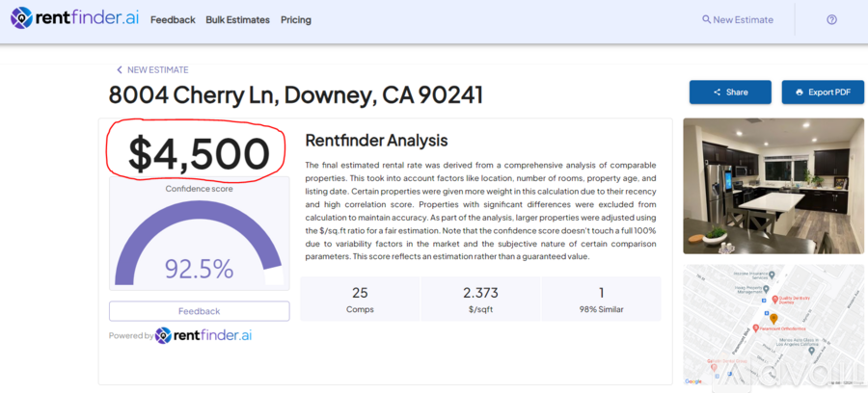Open Bulk Estimates in the top navigation
Viewport: 868px width, 393px height.
(x=237, y=19)
